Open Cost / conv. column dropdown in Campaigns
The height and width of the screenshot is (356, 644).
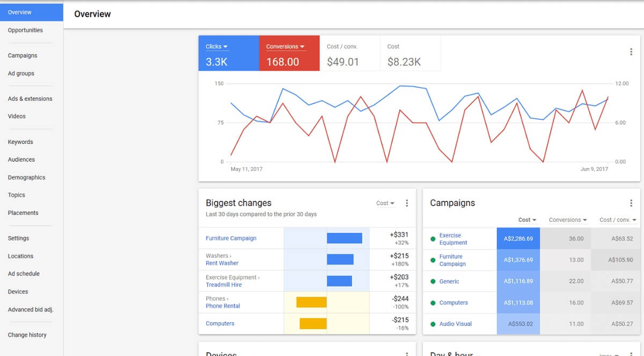618,220
